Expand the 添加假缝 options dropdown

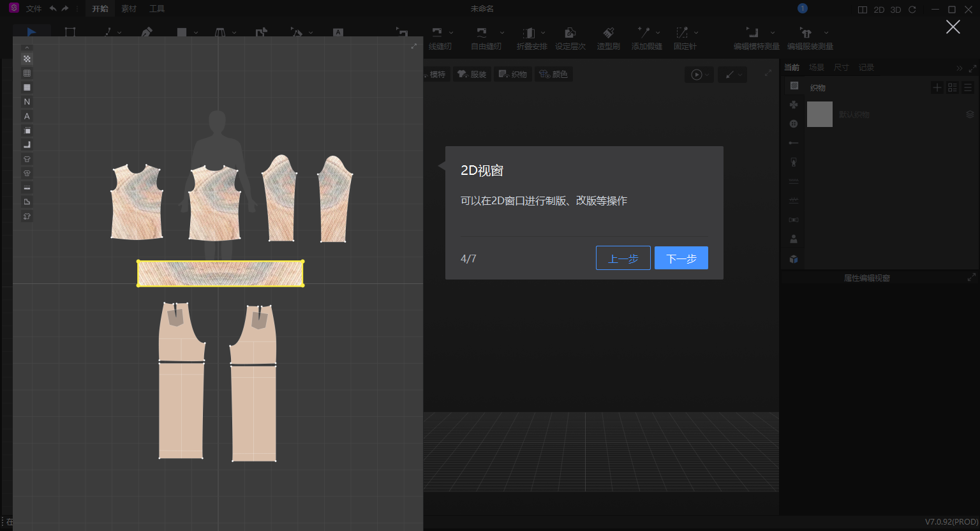[657, 32]
